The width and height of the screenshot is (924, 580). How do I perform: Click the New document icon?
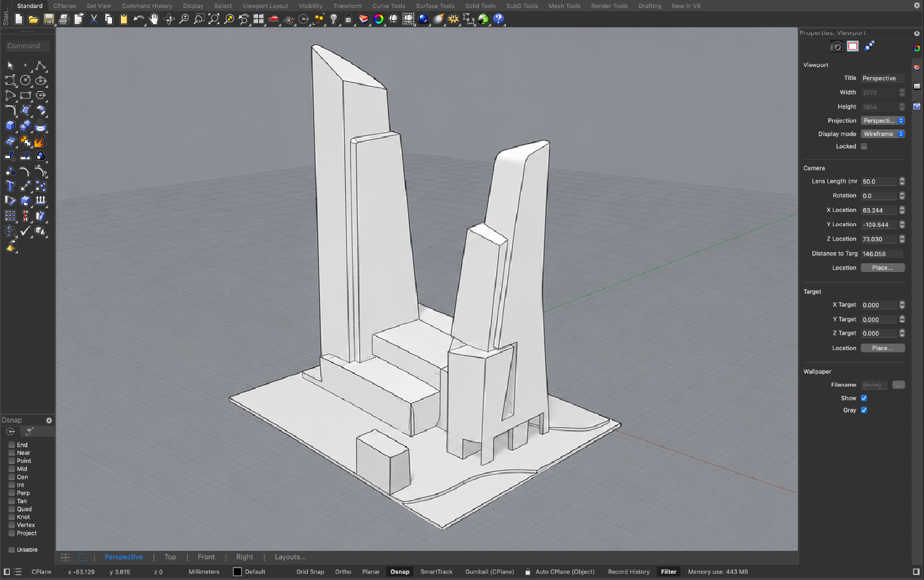coord(19,19)
